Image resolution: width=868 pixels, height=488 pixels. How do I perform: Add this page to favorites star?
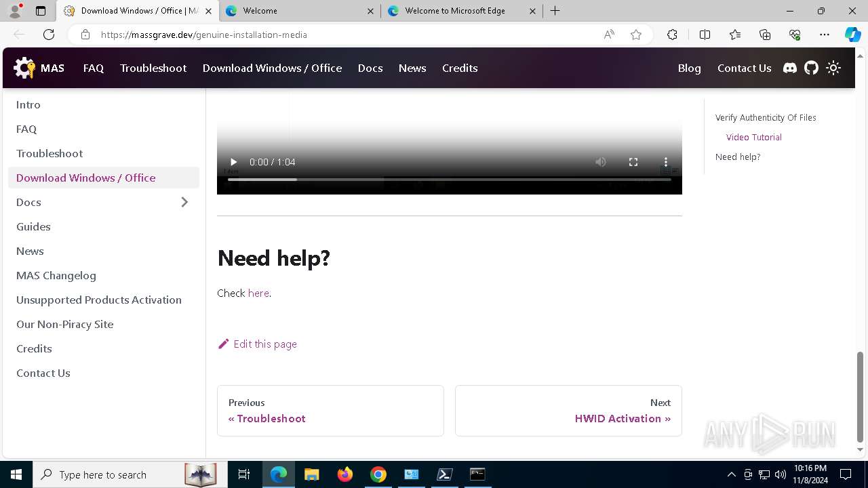(x=636, y=35)
